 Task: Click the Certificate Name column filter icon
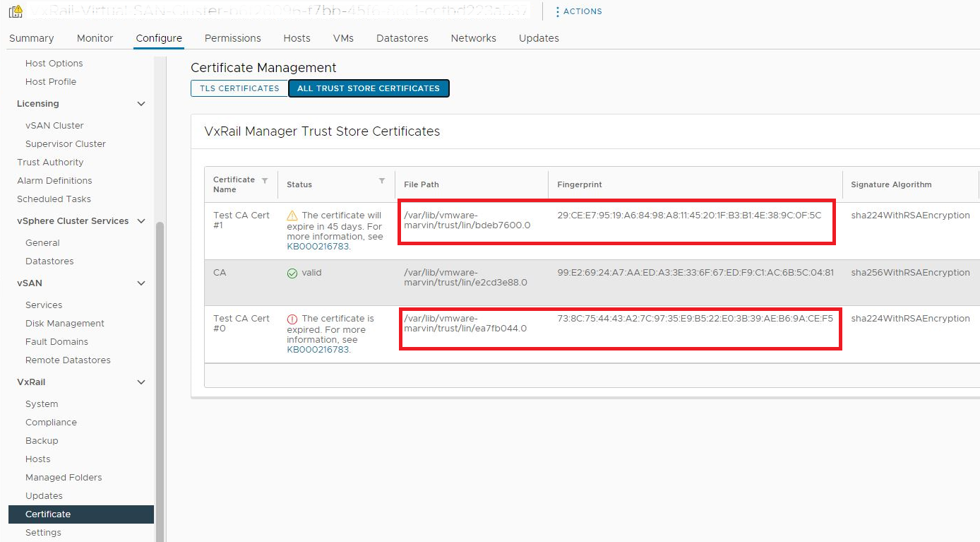tap(265, 179)
